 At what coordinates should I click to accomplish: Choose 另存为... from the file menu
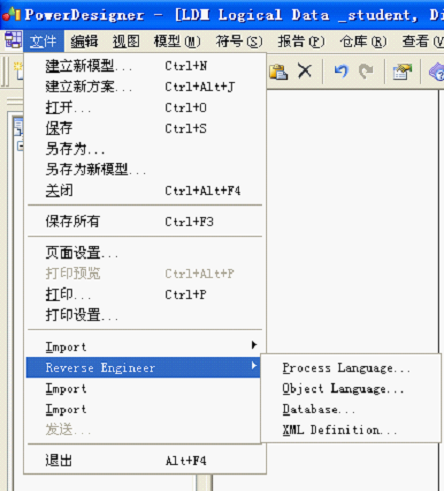[x=145, y=149]
